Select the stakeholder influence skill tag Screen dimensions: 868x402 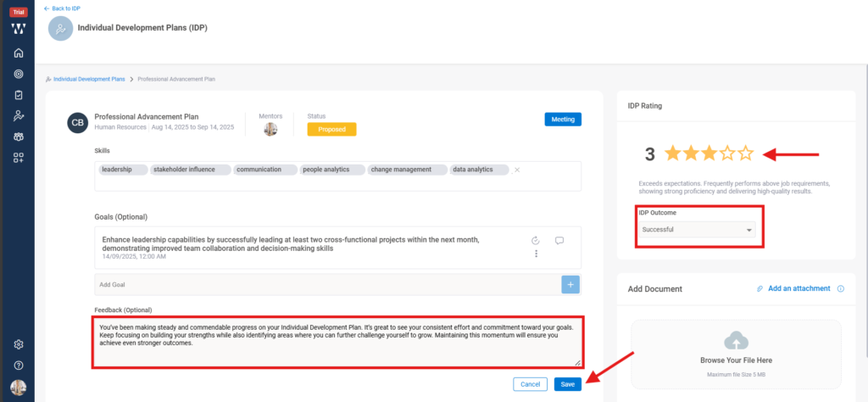pos(190,170)
